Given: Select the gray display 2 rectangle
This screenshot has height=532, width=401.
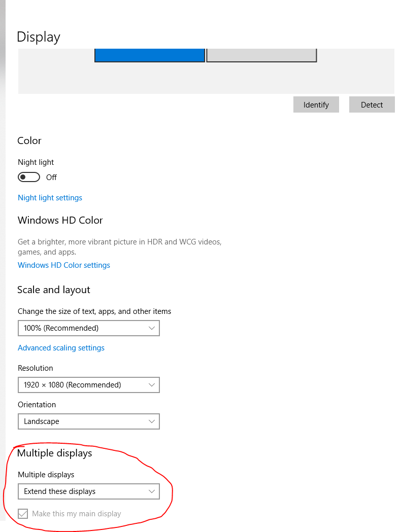Looking at the screenshot, I should coord(261,55).
